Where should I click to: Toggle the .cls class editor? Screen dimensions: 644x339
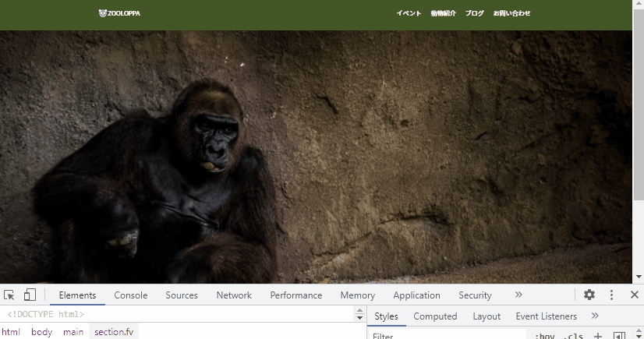[573, 336]
